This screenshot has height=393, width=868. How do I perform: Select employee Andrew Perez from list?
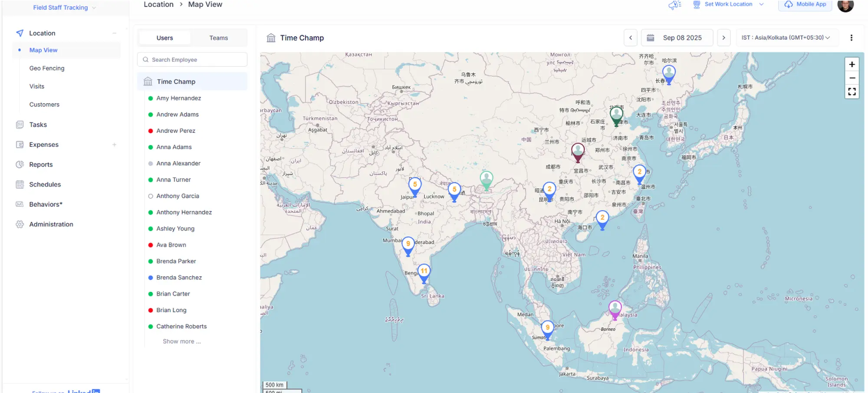coord(176,131)
